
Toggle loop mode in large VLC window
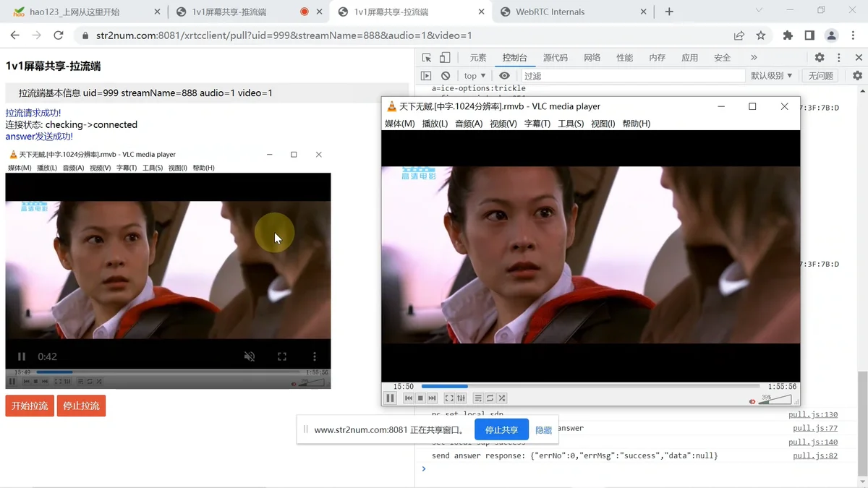[x=490, y=398]
